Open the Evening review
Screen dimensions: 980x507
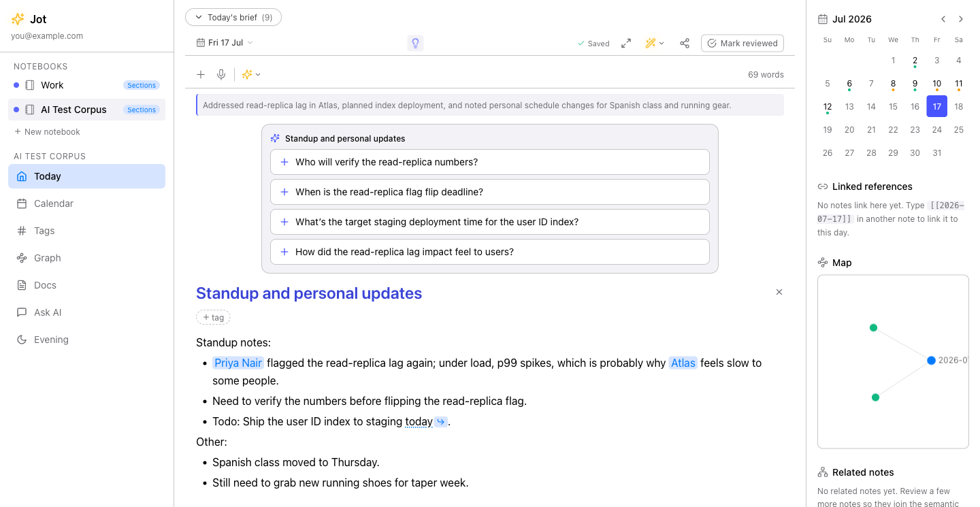click(x=86, y=340)
